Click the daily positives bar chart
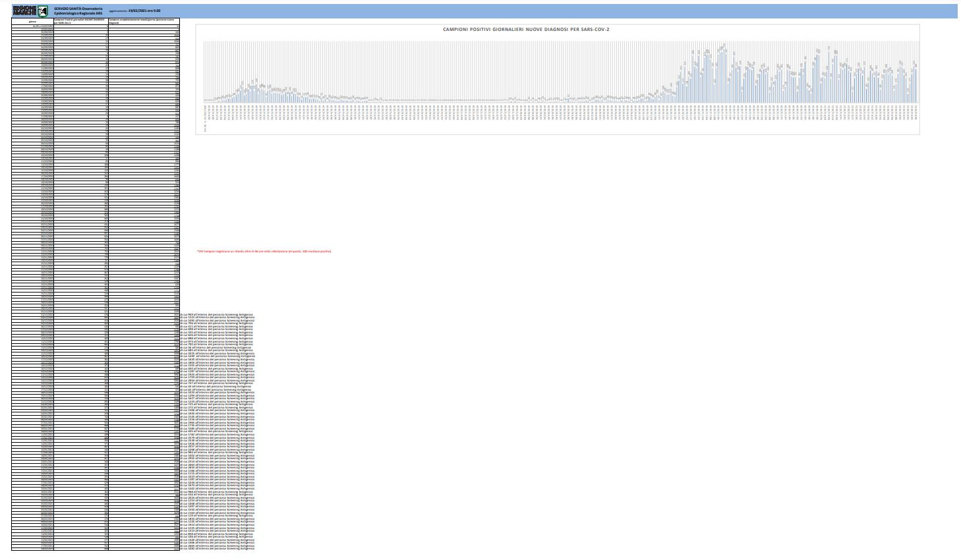 click(x=558, y=79)
